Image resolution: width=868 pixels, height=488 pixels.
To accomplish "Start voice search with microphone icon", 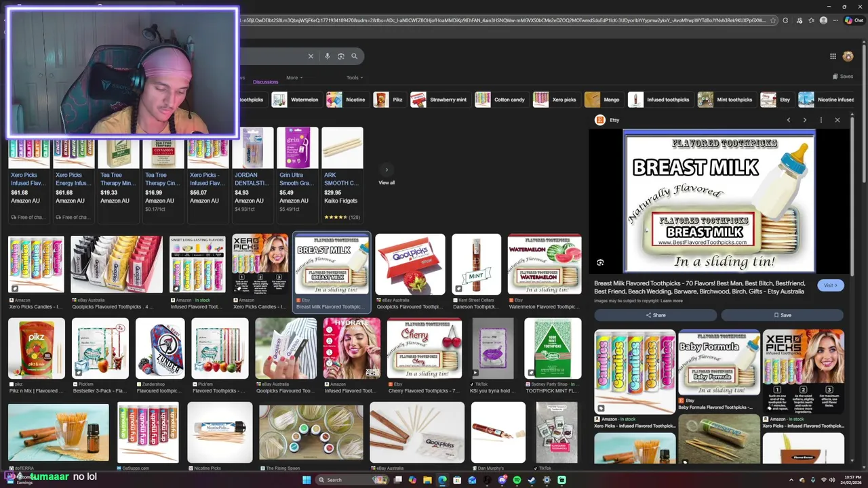I will click(328, 56).
